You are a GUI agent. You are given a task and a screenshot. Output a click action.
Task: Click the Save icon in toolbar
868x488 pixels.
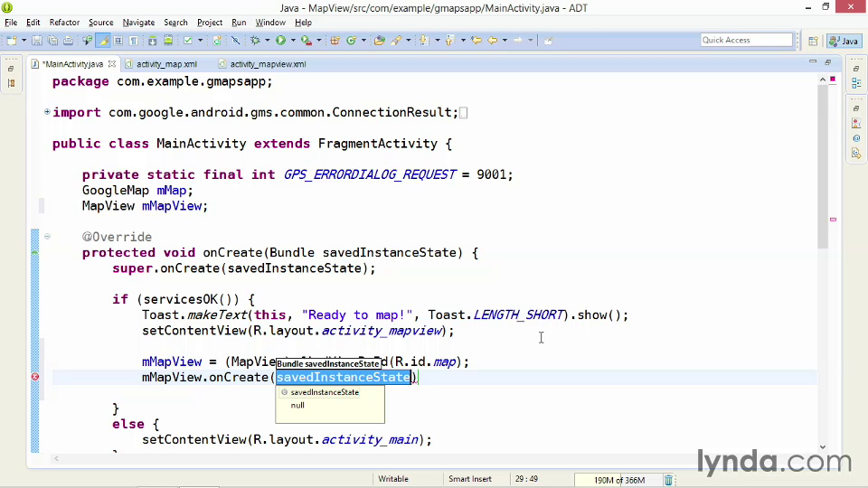pos(36,41)
